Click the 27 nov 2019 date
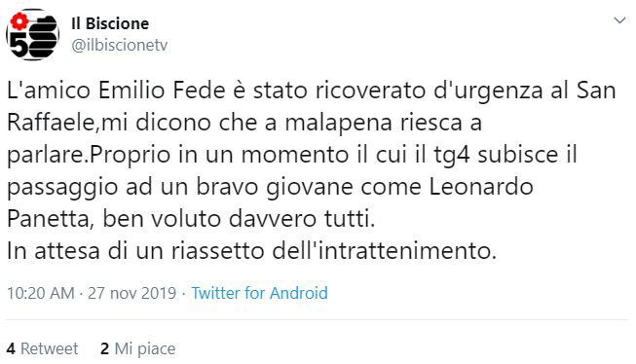The image size is (636, 364). point(131,293)
